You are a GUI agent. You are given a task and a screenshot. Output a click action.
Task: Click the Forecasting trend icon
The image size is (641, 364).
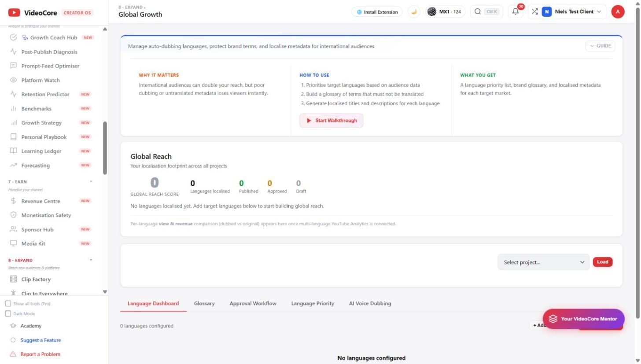click(14, 165)
